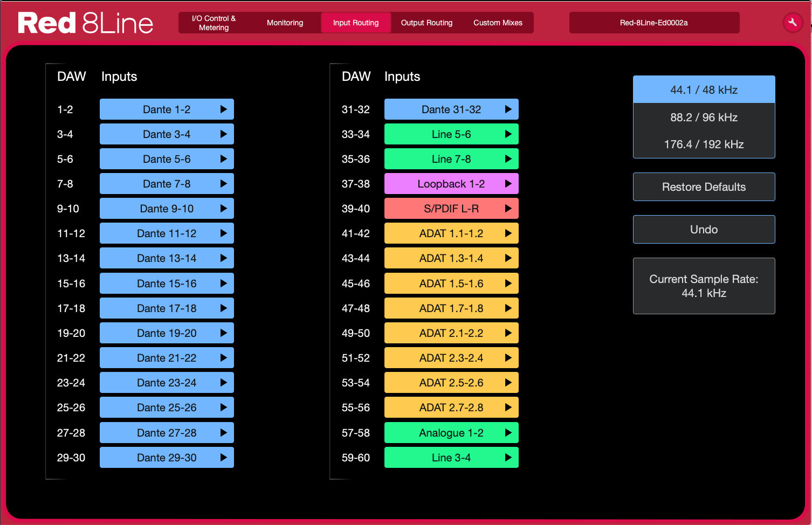This screenshot has width=812, height=525.
Task: Open the ADAT 1.7-1.8 input dropdown
Action: 451,308
